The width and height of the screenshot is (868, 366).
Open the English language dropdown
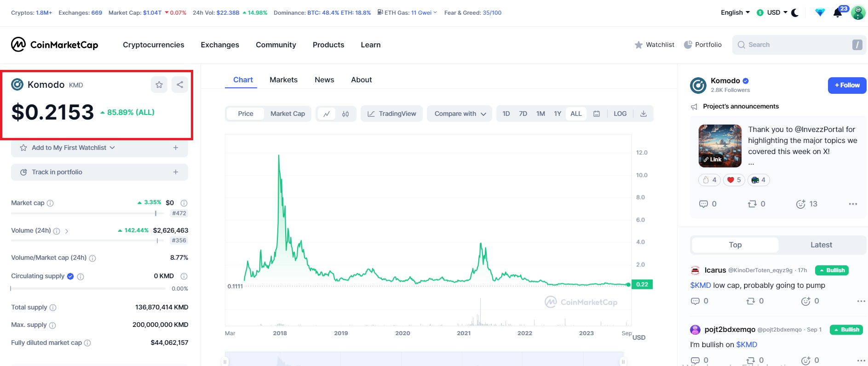[735, 12]
